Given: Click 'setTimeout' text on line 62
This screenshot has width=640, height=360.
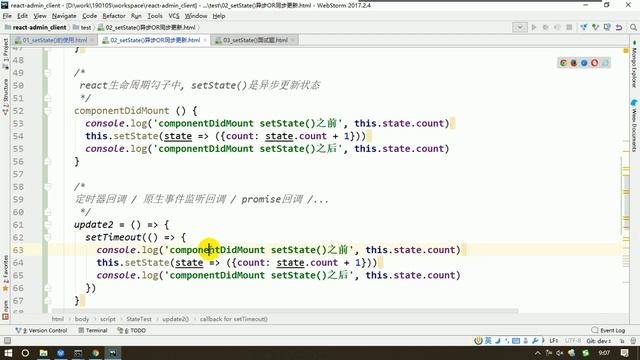Looking at the screenshot, I should click(x=113, y=237).
